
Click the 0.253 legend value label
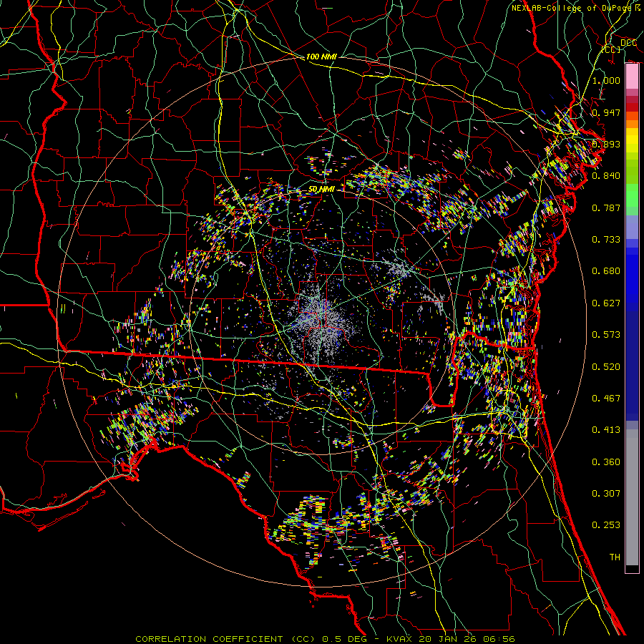click(x=606, y=525)
